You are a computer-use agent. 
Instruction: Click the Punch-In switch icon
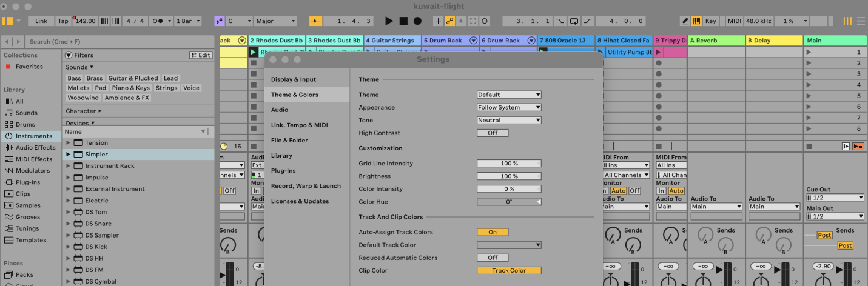click(560, 21)
